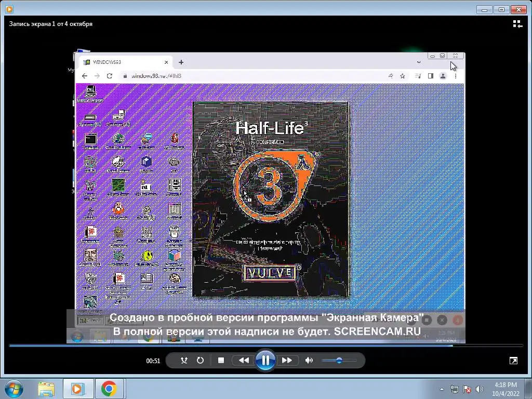This screenshot has height=399, width=532.
Task: Click the recorded tab search chevron
Action: coord(419,62)
